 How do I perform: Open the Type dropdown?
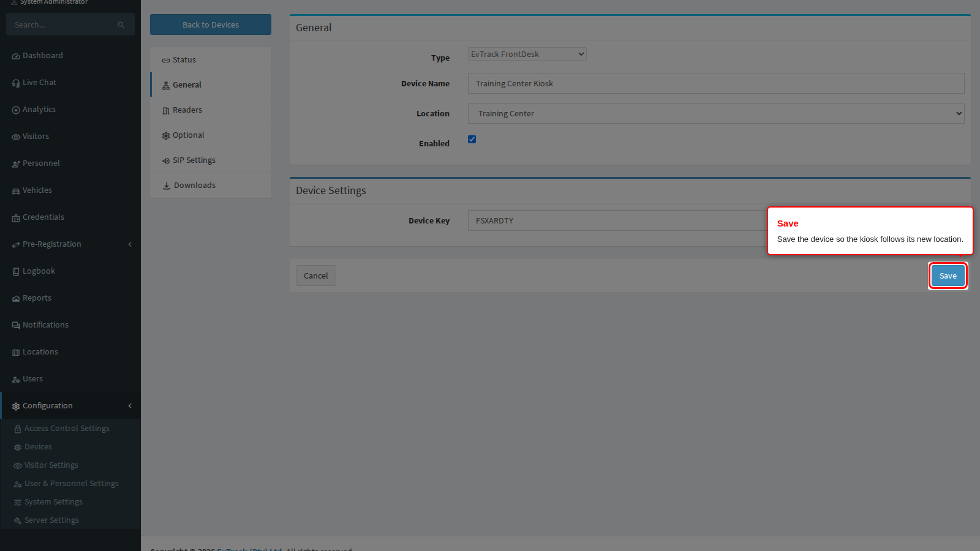click(x=527, y=54)
